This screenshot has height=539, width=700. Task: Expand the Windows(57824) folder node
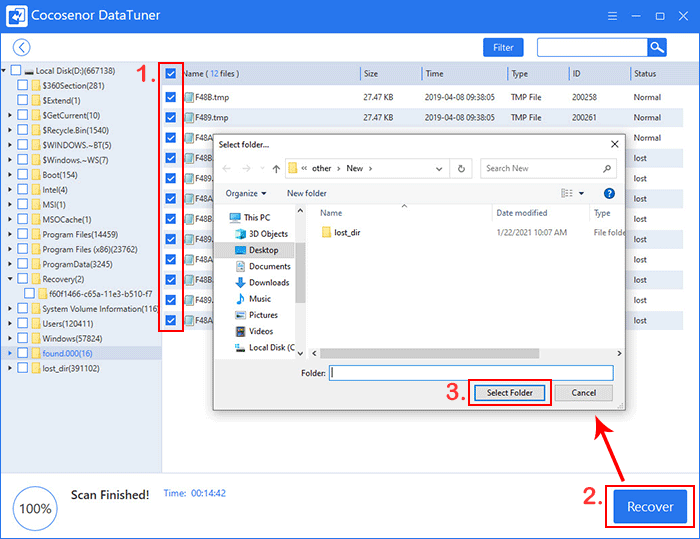click(x=10, y=338)
